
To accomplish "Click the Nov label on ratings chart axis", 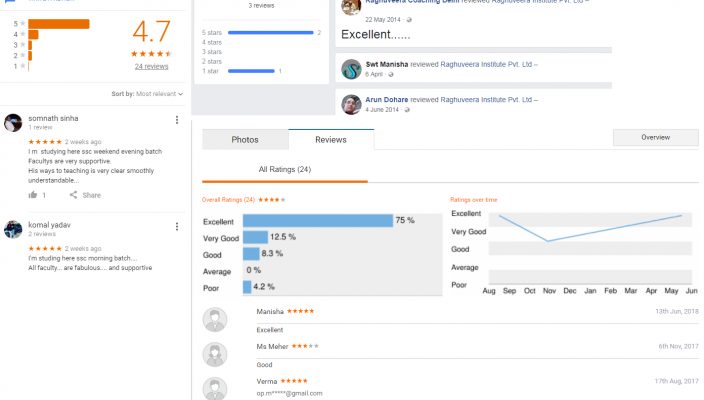I will click(549, 291).
